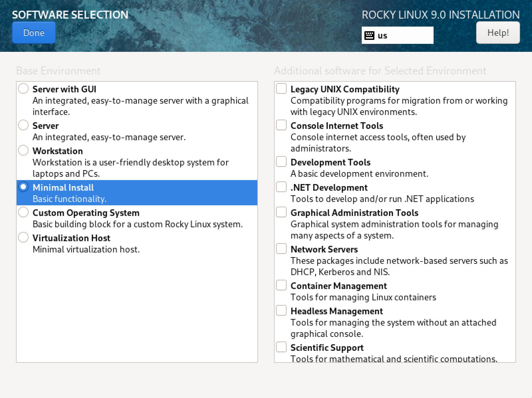Open the Help! button
Image resolution: width=532 pixels, height=398 pixels.
[x=498, y=33]
